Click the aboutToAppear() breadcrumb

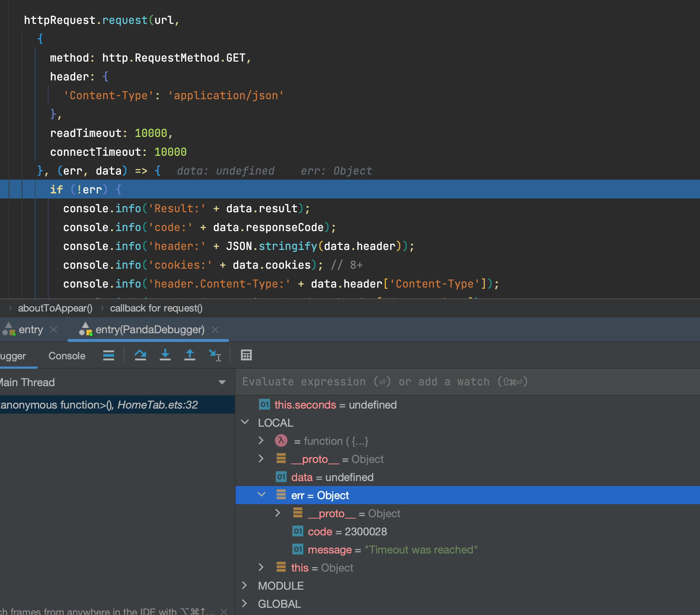(55, 308)
